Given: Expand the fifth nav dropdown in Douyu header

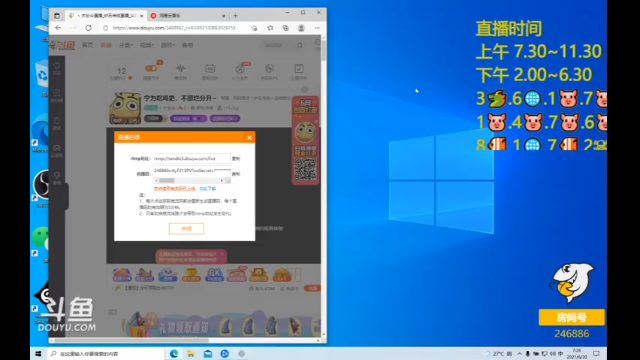Looking at the screenshot, I should click(167, 45).
